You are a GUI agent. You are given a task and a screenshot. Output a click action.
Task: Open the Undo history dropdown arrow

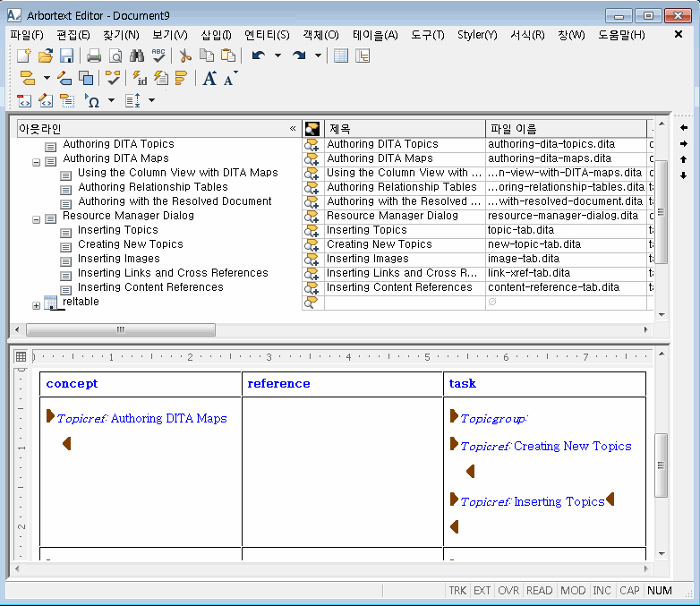pos(277,55)
